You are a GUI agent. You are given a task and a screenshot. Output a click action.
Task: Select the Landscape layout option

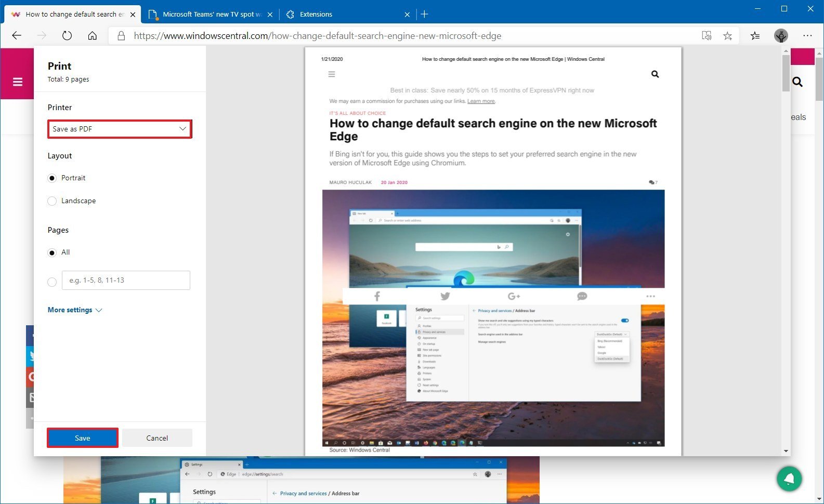click(52, 201)
